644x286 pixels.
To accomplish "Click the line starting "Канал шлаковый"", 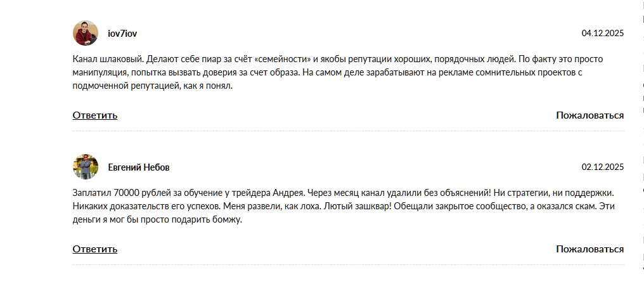I will 338,59.
